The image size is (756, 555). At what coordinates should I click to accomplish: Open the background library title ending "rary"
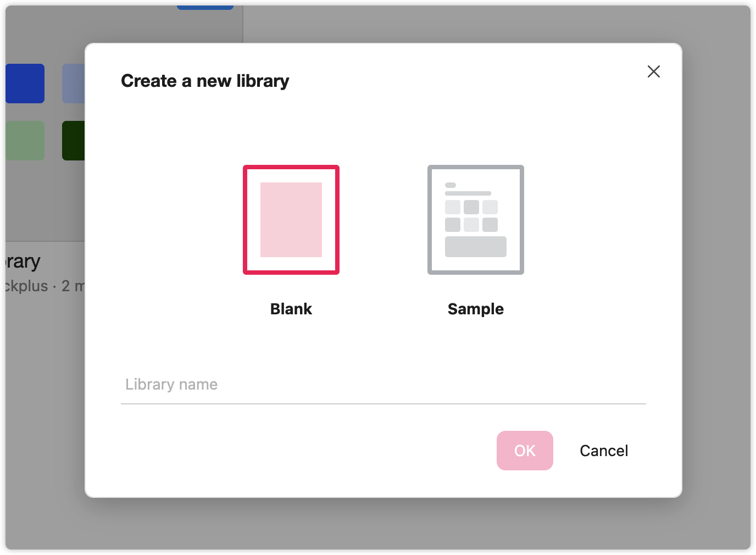click(23, 262)
